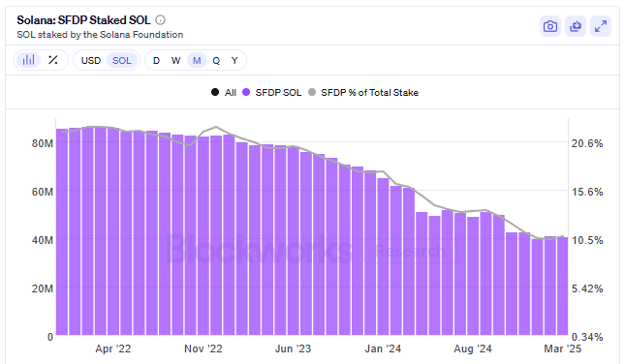Set interval to daily (D)
The image size is (625, 364).
[156, 61]
